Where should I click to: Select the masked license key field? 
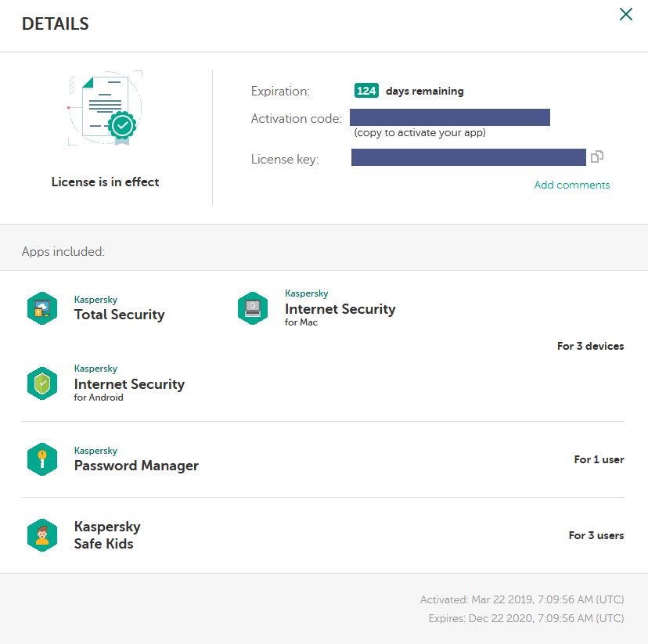468,158
